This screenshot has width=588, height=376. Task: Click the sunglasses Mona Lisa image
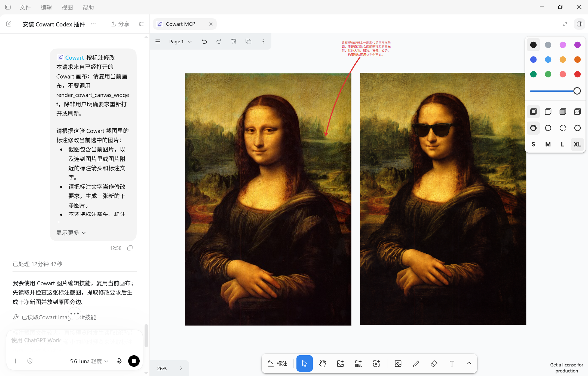point(443,199)
